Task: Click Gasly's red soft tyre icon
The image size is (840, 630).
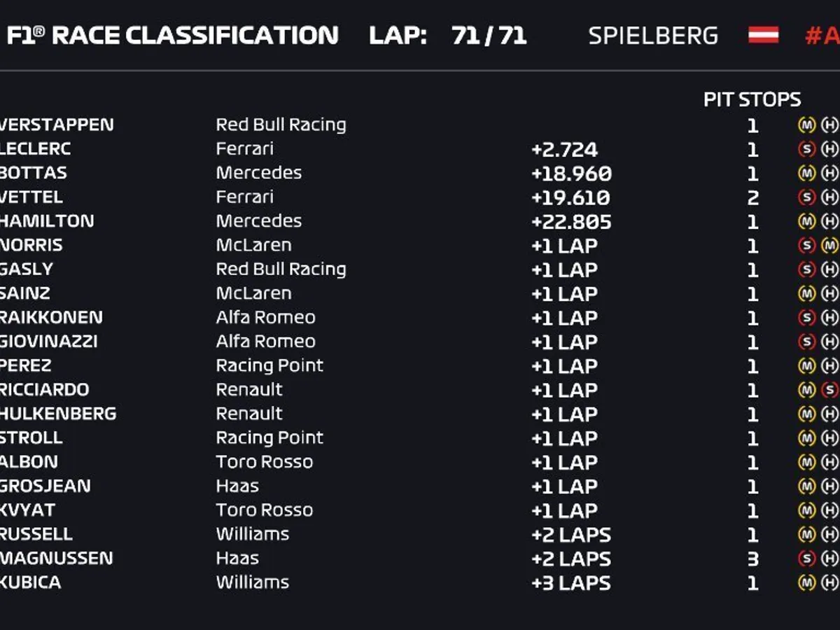Action: tap(807, 269)
